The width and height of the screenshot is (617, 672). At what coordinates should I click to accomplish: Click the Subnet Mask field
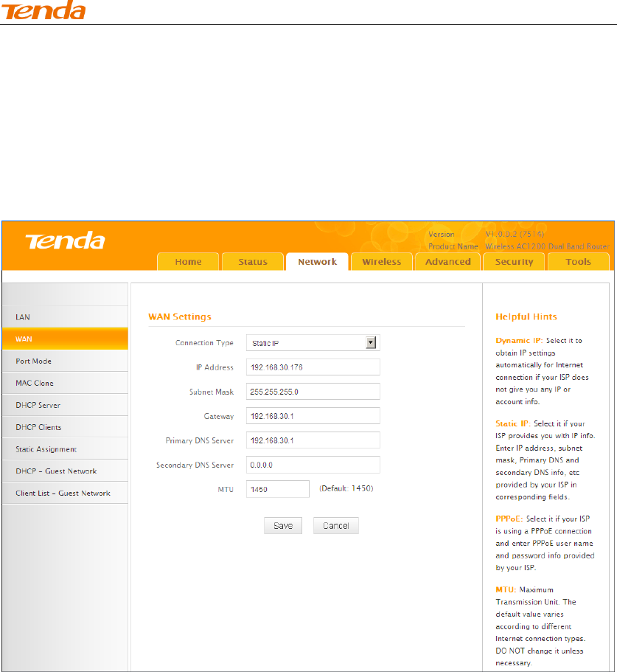coord(313,392)
